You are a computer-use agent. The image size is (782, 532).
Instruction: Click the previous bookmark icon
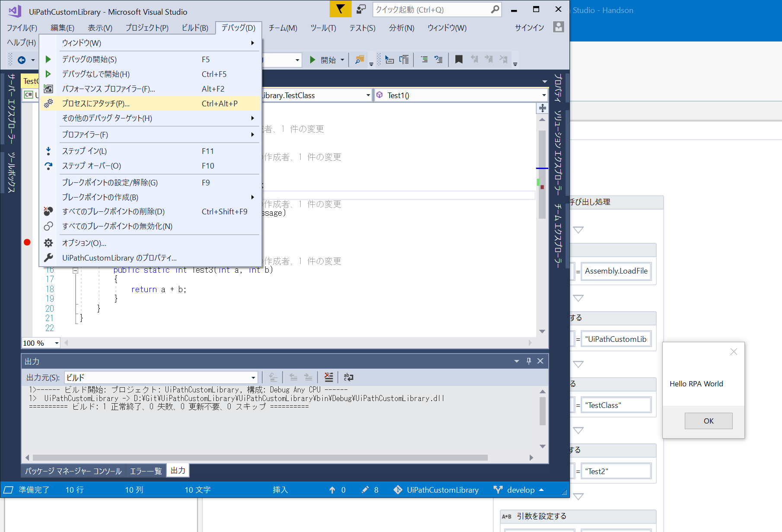click(474, 59)
